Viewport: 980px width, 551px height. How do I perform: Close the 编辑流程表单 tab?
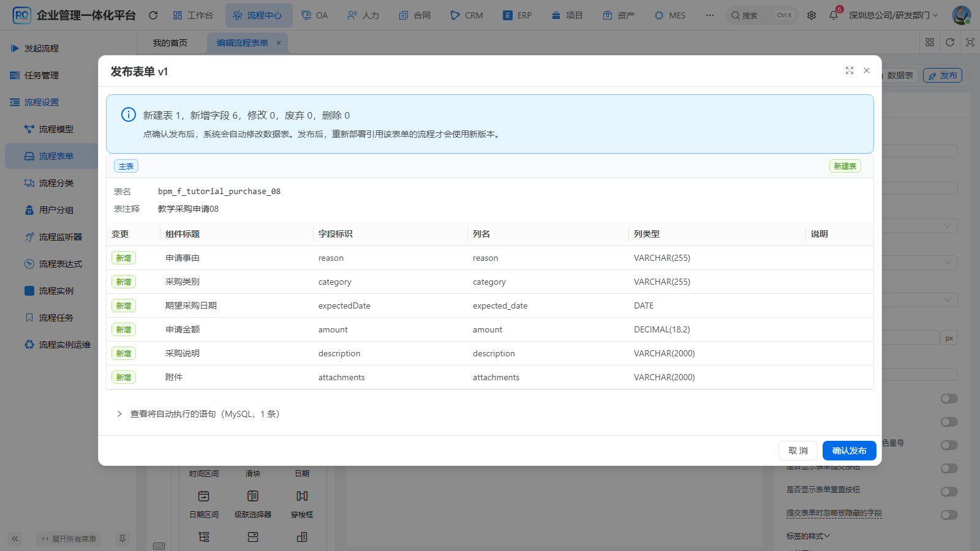[279, 43]
